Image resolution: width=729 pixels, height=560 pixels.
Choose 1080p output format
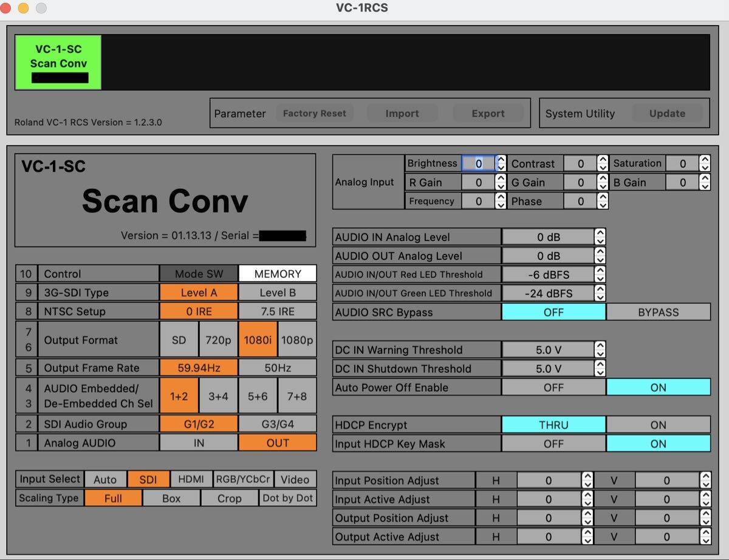(x=297, y=340)
